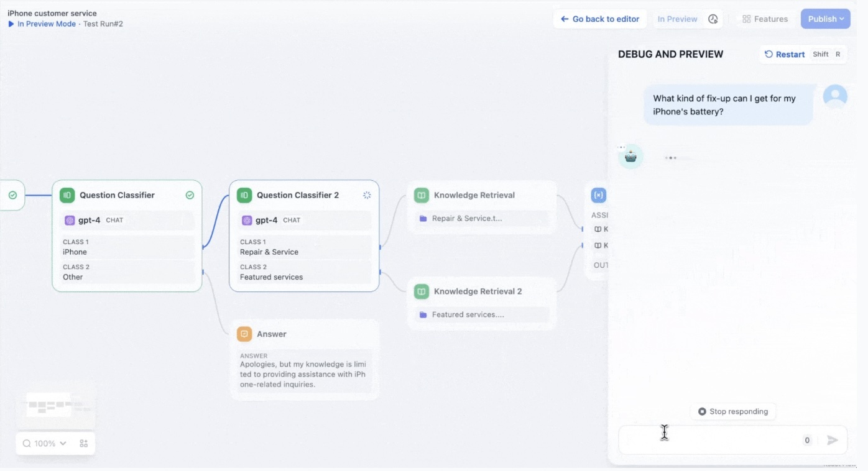
Task: Open the Features panel
Action: [765, 19]
